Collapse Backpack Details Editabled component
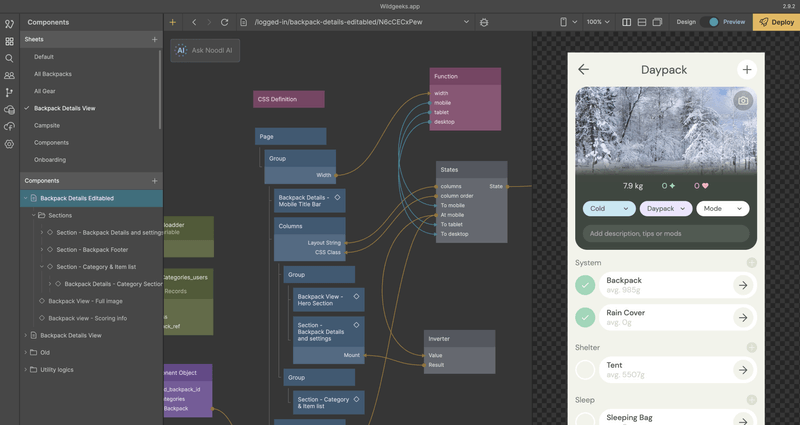 coord(26,198)
